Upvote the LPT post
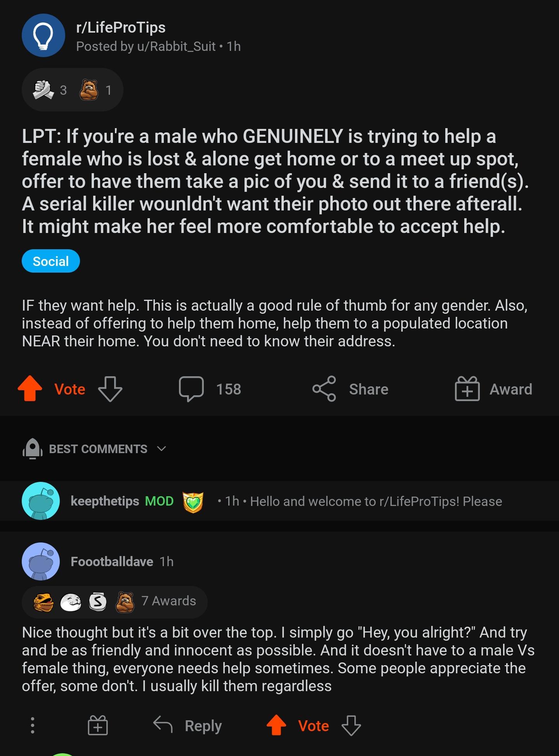The height and width of the screenshot is (756, 559). click(30, 389)
